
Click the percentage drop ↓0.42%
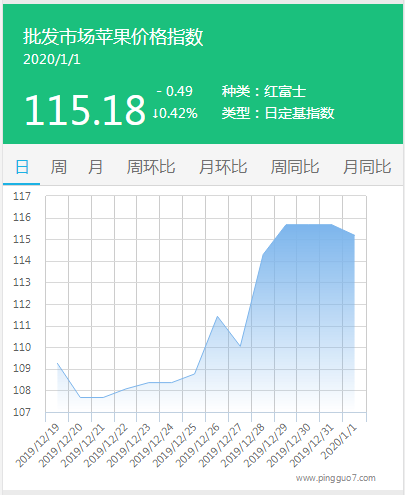click(175, 113)
